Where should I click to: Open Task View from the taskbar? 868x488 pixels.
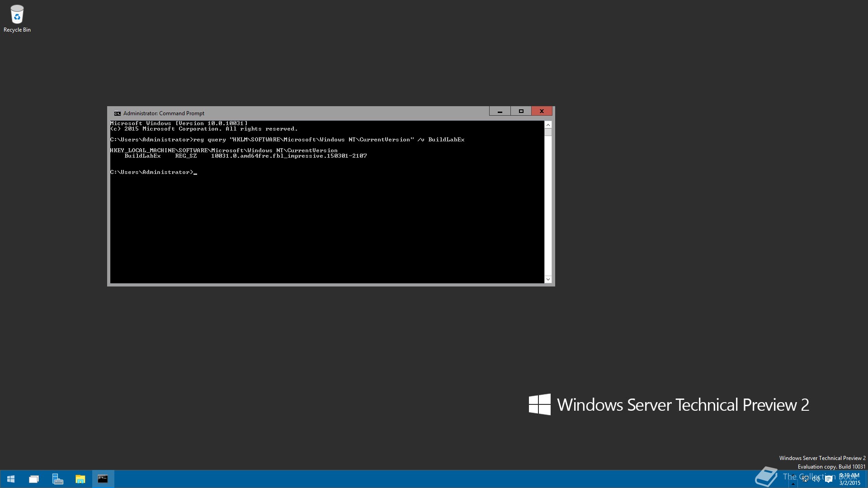coord(34,479)
